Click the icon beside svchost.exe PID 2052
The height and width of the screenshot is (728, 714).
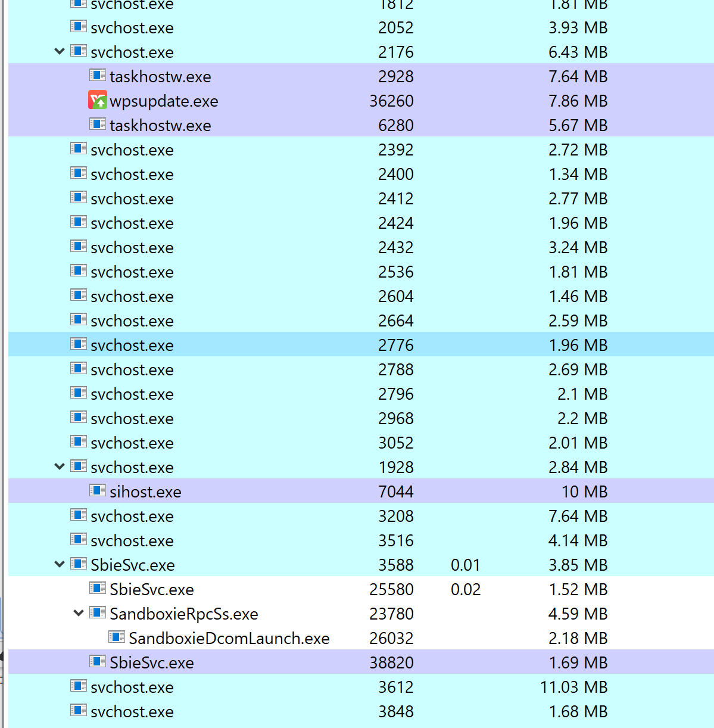click(x=78, y=26)
